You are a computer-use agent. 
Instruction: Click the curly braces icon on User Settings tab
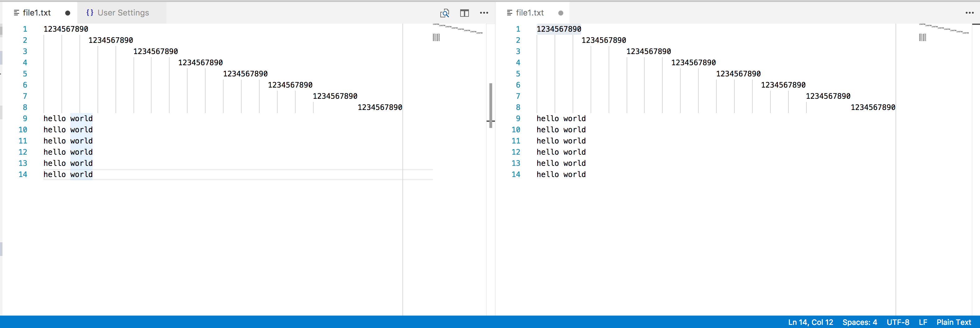pos(90,12)
